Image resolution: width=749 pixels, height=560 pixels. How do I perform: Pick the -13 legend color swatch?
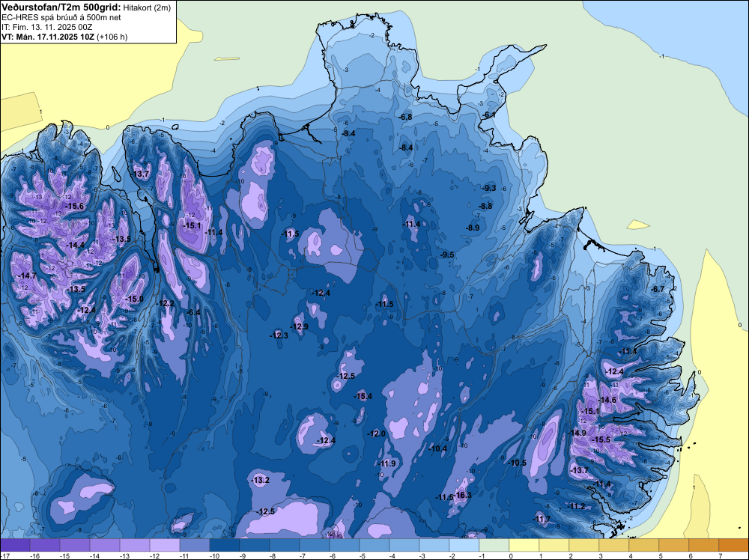pos(135,545)
